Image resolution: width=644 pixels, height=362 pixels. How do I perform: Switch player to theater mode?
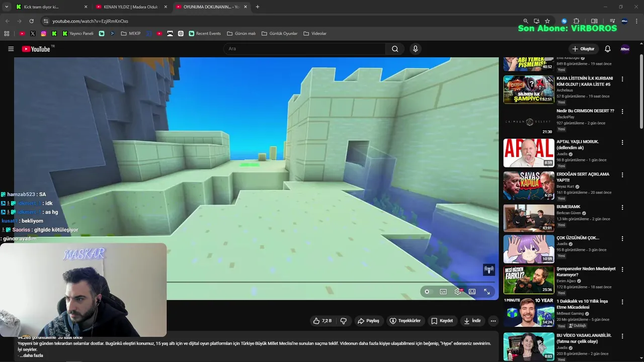point(472,292)
